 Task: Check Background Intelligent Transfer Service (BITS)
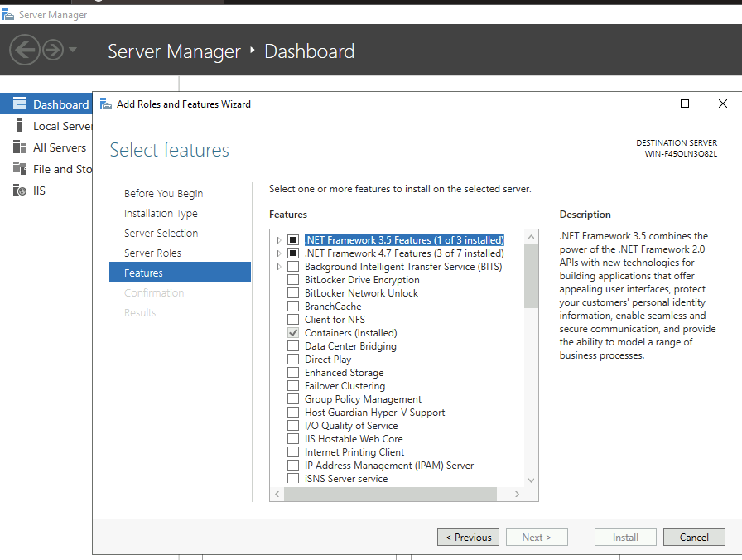click(x=293, y=266)
